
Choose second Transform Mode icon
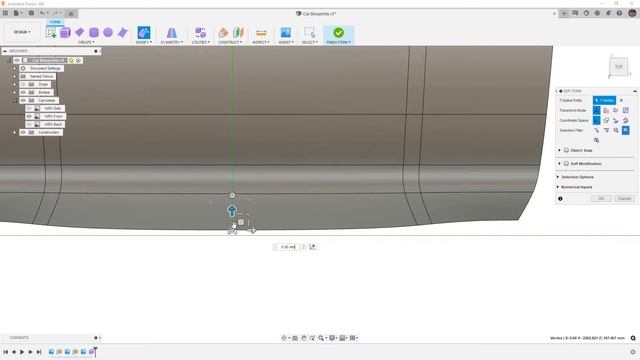click(x=606, y=111)
